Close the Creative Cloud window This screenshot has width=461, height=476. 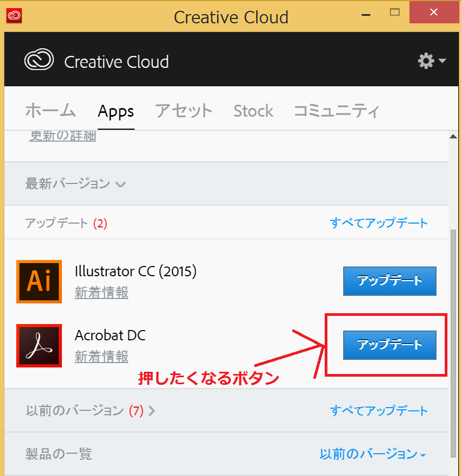tap(434, 12)
